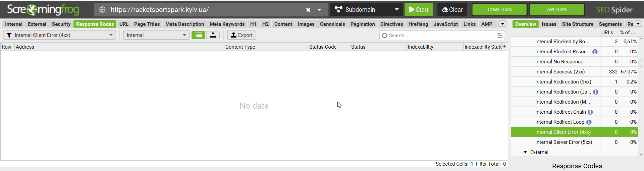Click the globe icon in URL bar
Image resolution: width=644 pixels, height=171 pixels.
point(102,10)
